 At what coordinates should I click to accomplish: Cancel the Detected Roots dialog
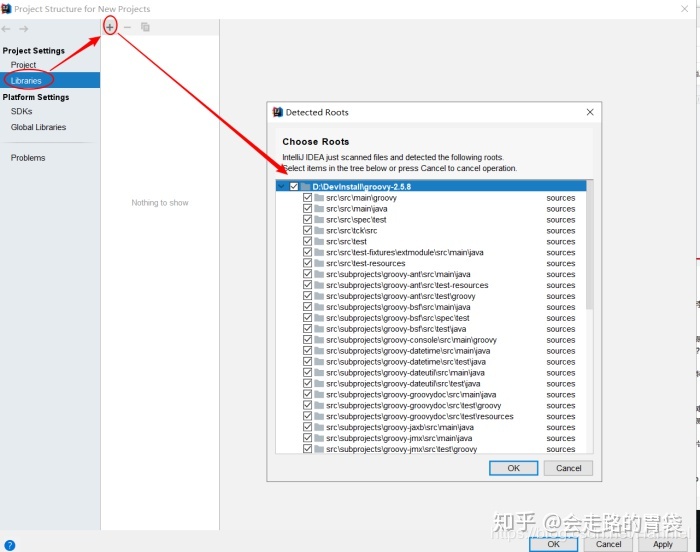(568, 468)
